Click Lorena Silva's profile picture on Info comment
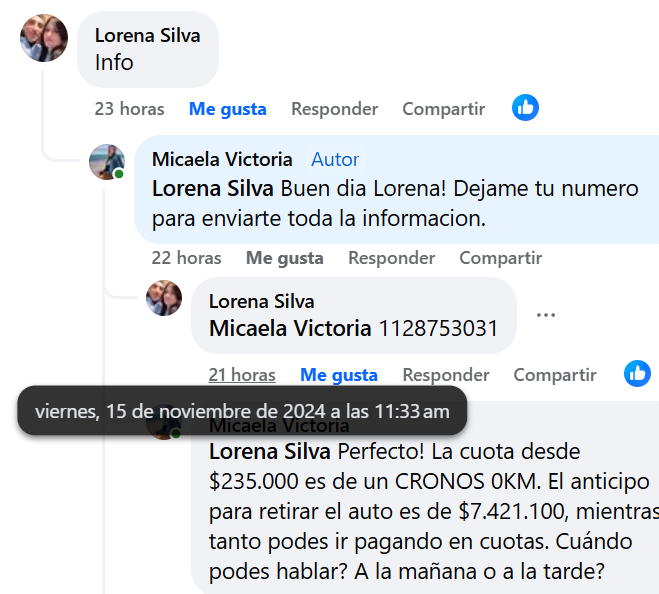 [x=44, y=39]
